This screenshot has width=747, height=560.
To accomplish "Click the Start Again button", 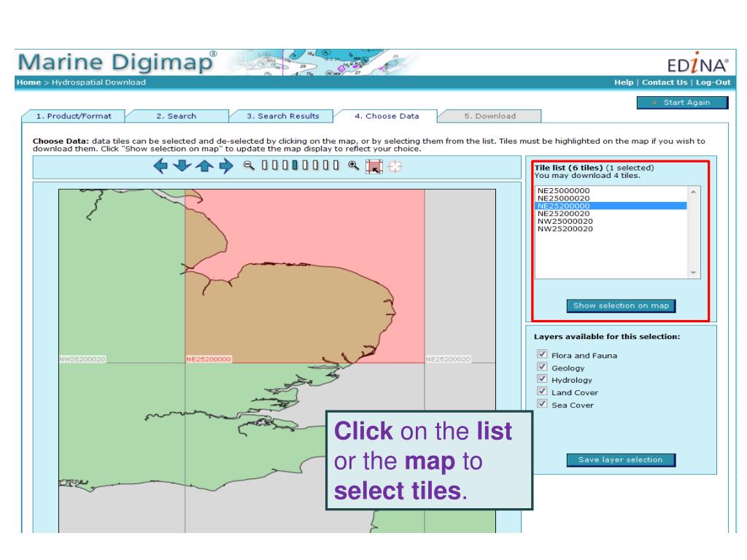I will pyautogui.click(x=682, y=102).
